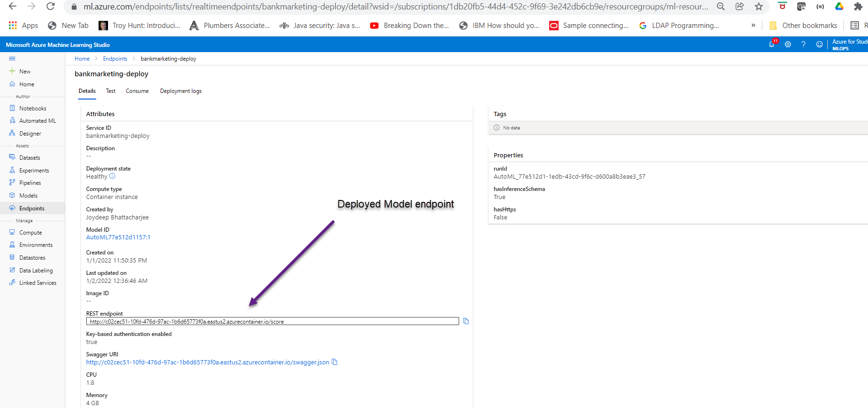
Task: Open the Designer section
Action: tap(30, 133)
